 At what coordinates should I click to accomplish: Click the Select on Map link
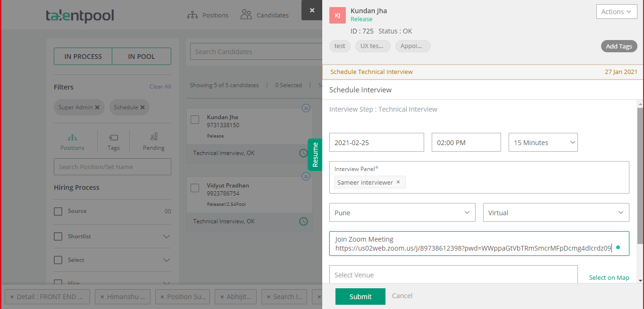(x=609, y=277)
